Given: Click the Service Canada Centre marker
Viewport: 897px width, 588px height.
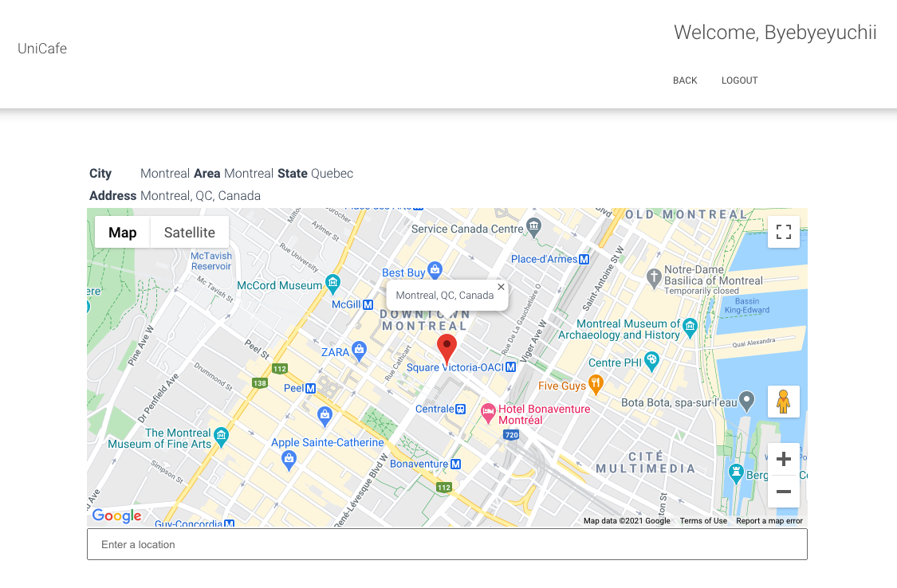Looking at the screenshot, I should (533, 227).
